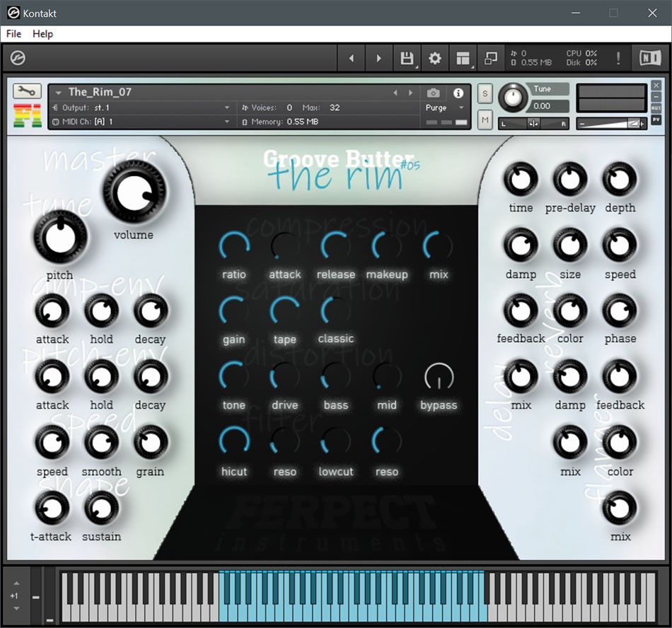Click the Tune value field 0.00

pos(548,106)
